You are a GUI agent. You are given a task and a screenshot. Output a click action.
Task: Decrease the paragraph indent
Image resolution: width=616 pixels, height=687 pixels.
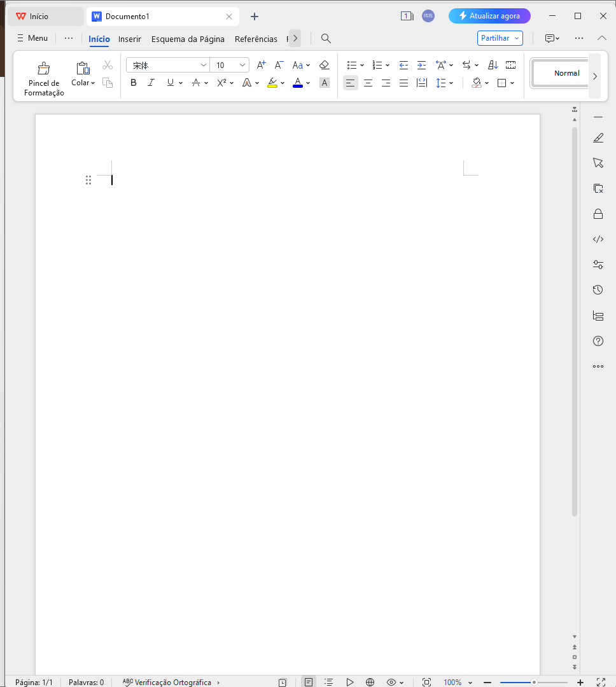[x=404, y=66]
